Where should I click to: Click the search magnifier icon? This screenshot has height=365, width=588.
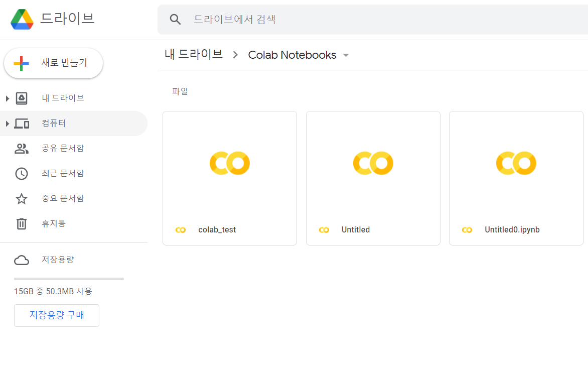click(x=175, y=20)
